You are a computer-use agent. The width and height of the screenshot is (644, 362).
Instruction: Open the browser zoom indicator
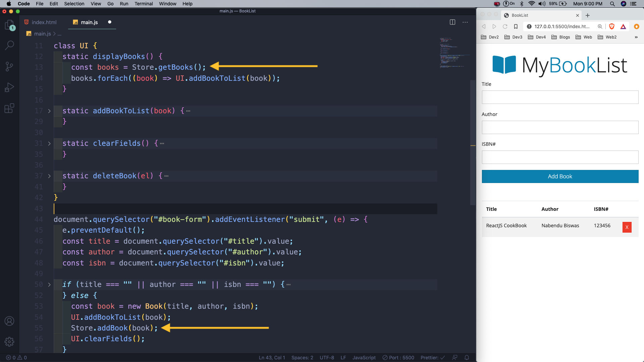point(600,26)
